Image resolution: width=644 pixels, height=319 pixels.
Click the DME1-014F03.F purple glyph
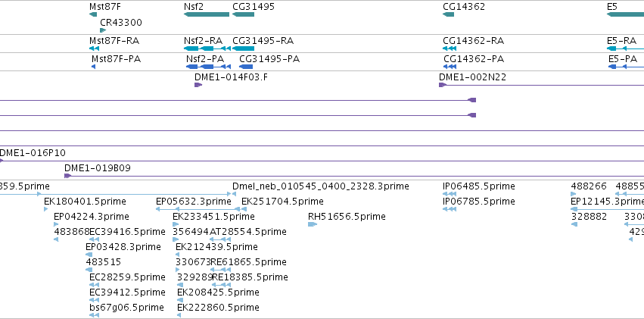point(198,85)
